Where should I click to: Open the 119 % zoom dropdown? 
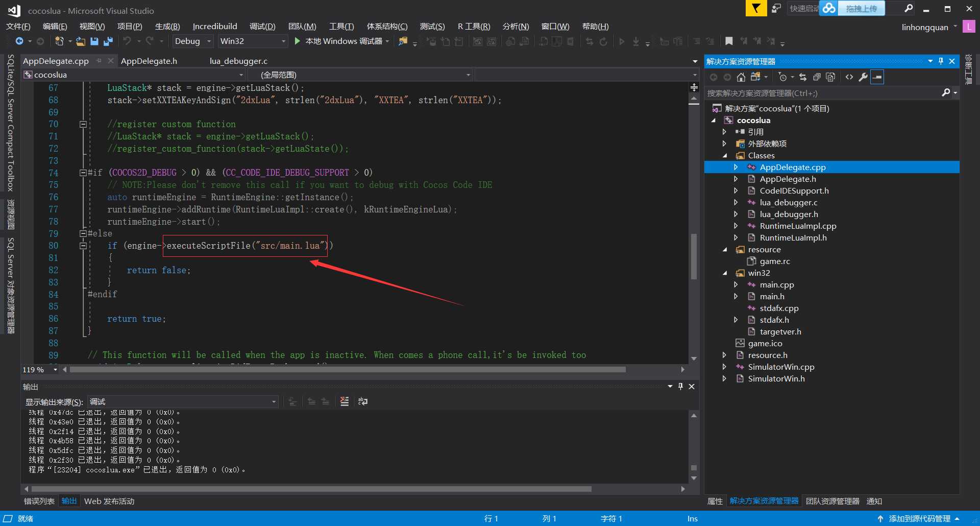click(55, 370)
